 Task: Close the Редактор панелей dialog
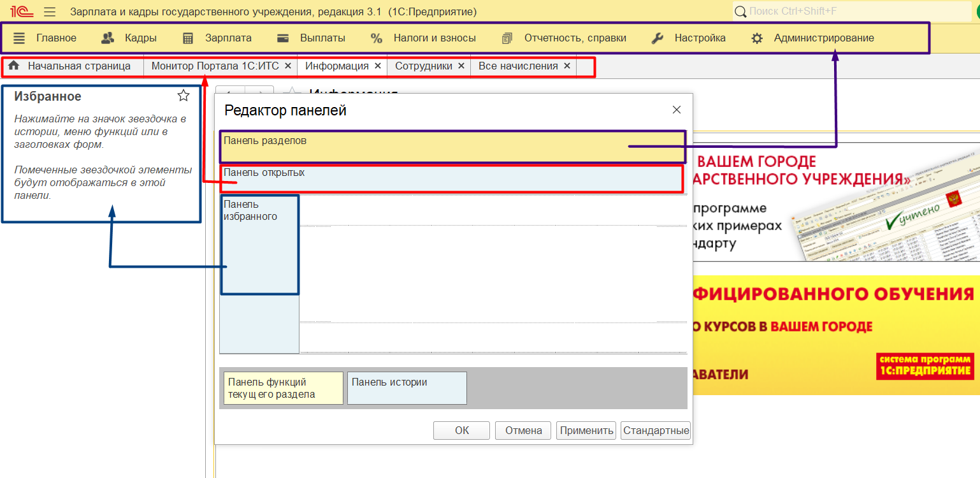coord(677,110)
